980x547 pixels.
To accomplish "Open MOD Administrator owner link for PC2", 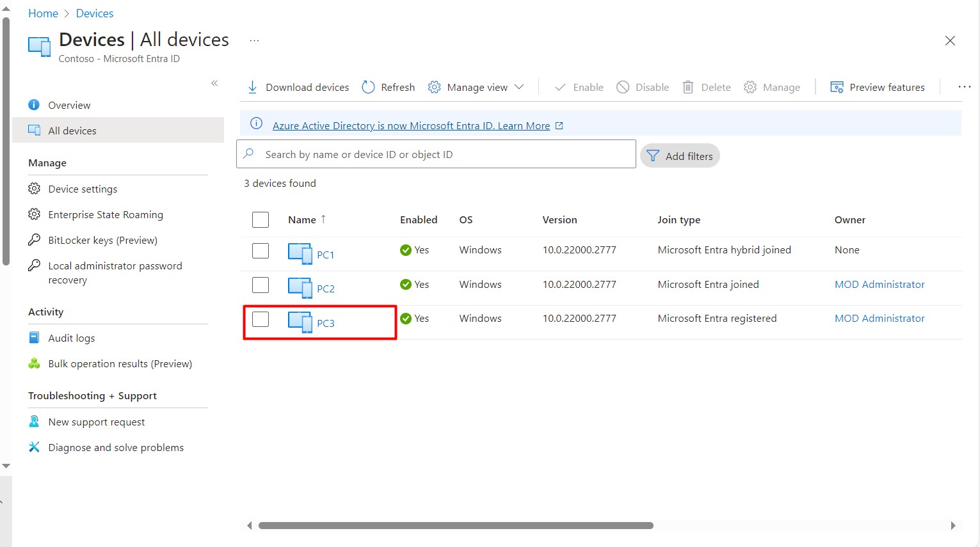I will pos(880,284).
